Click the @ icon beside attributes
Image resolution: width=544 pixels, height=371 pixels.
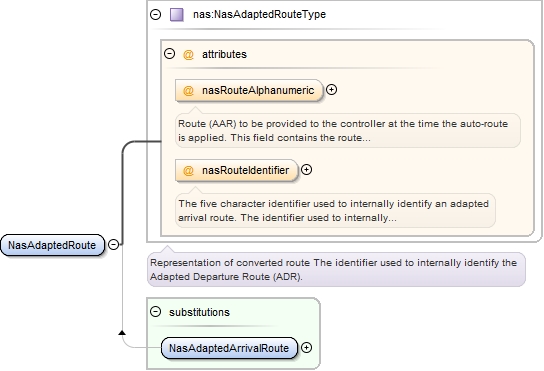(188, 54)
